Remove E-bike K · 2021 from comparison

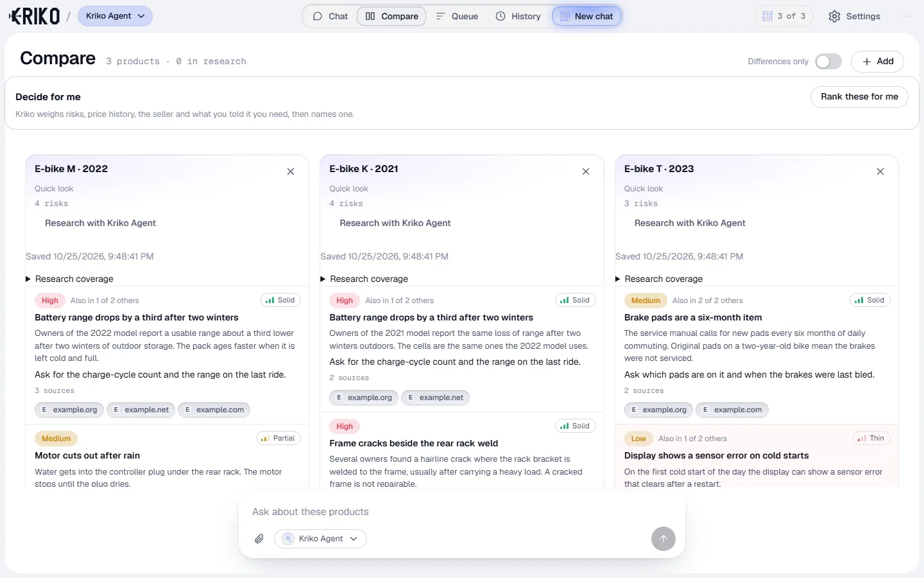click(x=586, y=171)
